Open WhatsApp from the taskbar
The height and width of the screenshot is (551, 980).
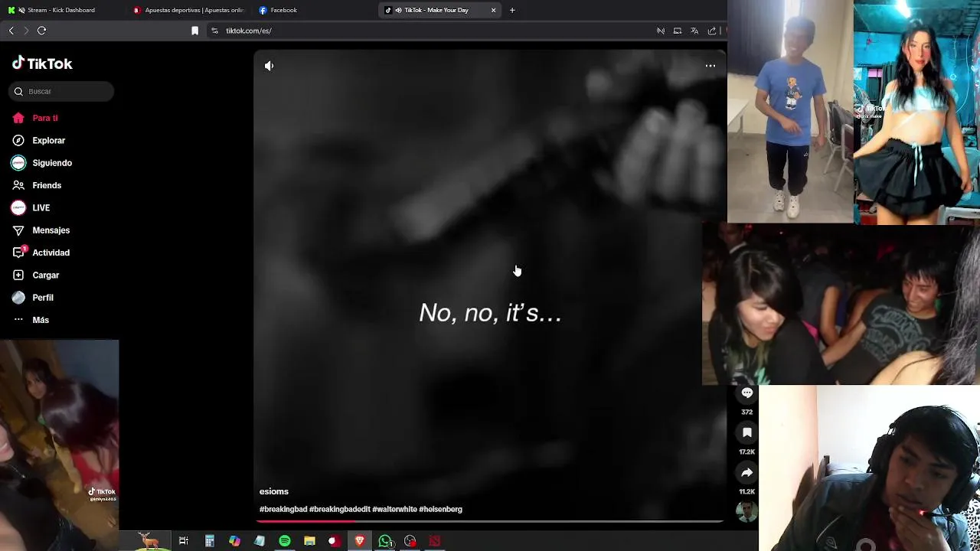coord(385,541)
